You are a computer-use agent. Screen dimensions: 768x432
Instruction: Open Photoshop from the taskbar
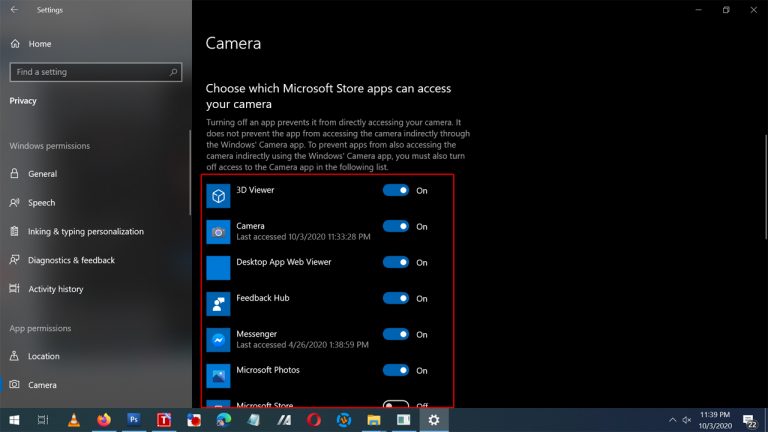(x=133, y=420)
